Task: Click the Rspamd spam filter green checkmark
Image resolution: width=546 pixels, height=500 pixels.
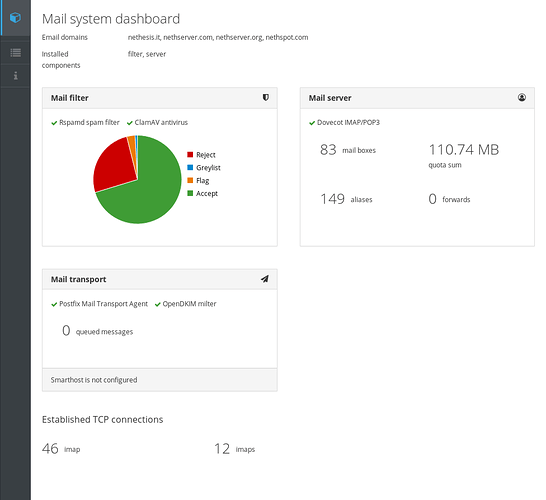Action: (54, 123)
